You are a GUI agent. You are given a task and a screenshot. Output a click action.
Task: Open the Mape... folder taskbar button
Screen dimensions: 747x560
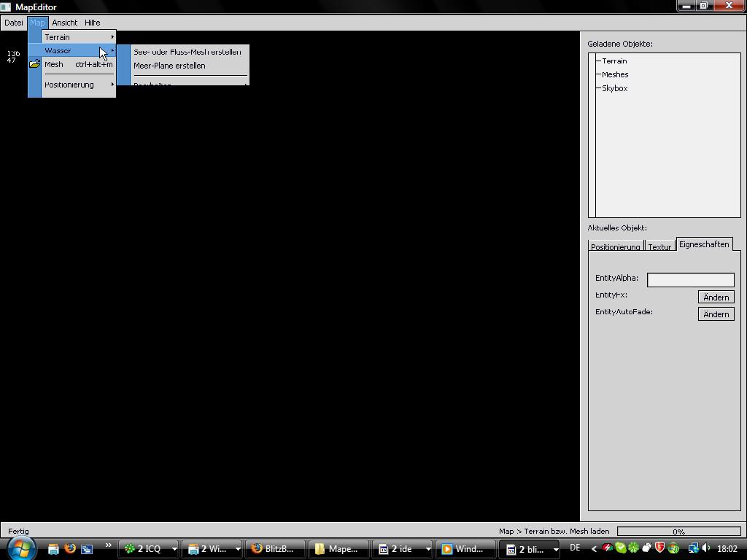[x=336, y=549]
